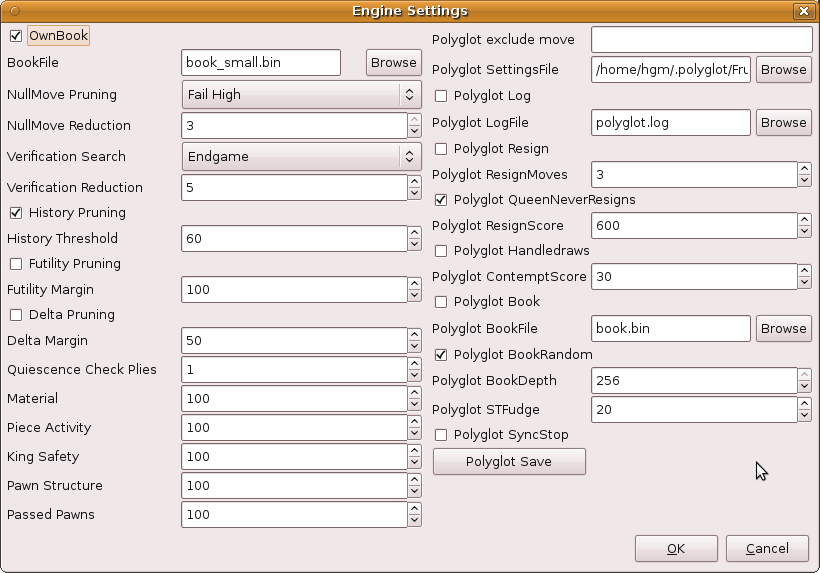
Task: Open the Verification Search dropdown
Action: click(301, 156)
